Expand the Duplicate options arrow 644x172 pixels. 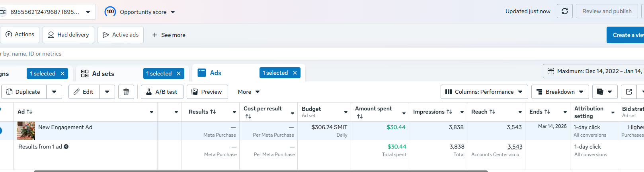pyautogui.click(x=54, y=92)
